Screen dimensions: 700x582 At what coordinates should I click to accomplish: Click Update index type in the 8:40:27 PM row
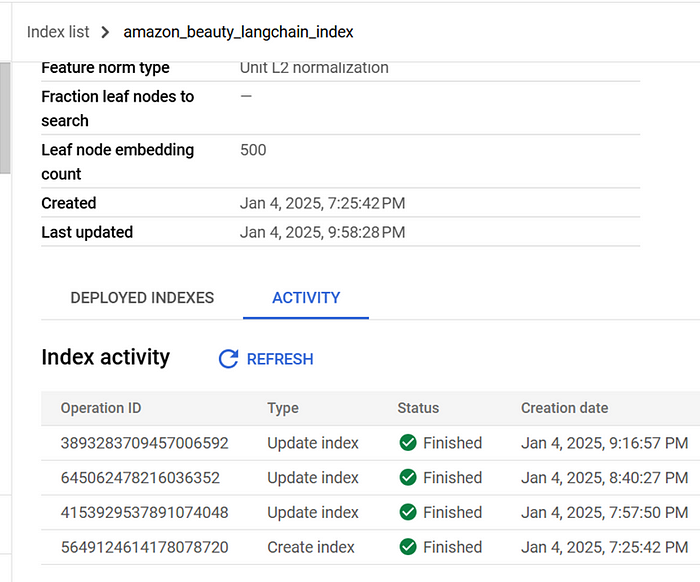(x=313, y=478)
